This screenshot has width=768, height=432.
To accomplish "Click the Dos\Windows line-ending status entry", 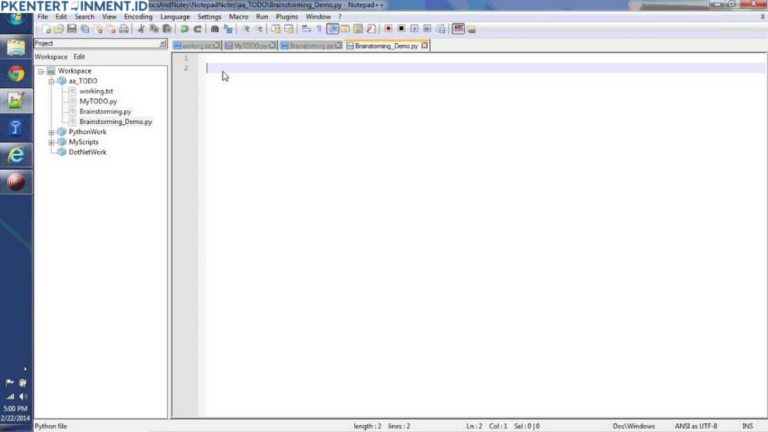I will tap(633, 426).
